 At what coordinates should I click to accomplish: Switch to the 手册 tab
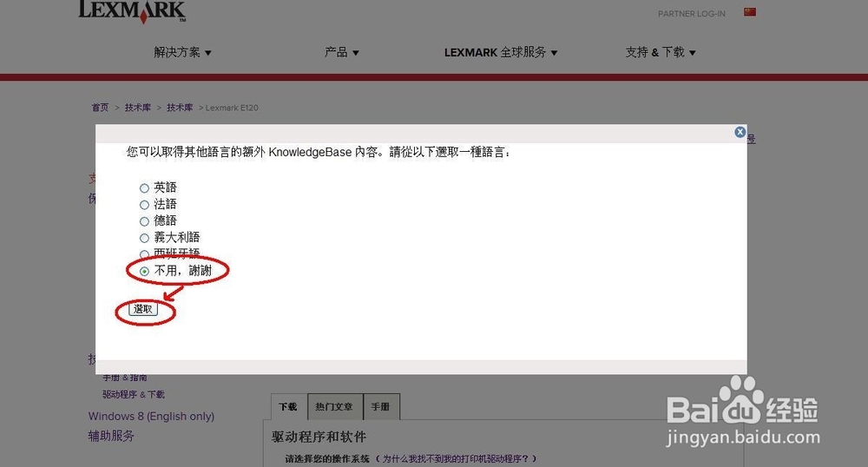click(x=381, y=407)
